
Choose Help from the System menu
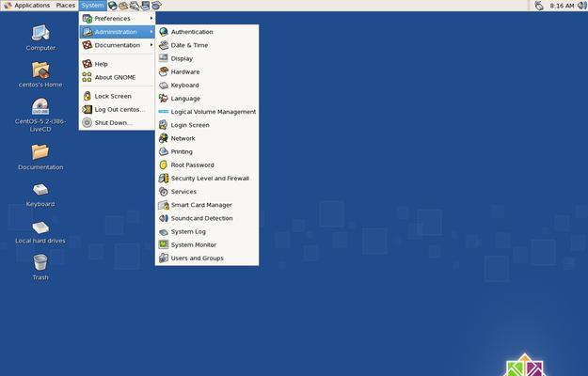coord(118,64)
